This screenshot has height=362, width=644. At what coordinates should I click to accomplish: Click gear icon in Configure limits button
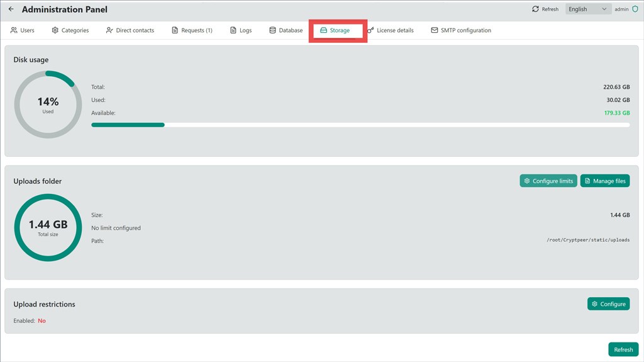coord(527,181)
